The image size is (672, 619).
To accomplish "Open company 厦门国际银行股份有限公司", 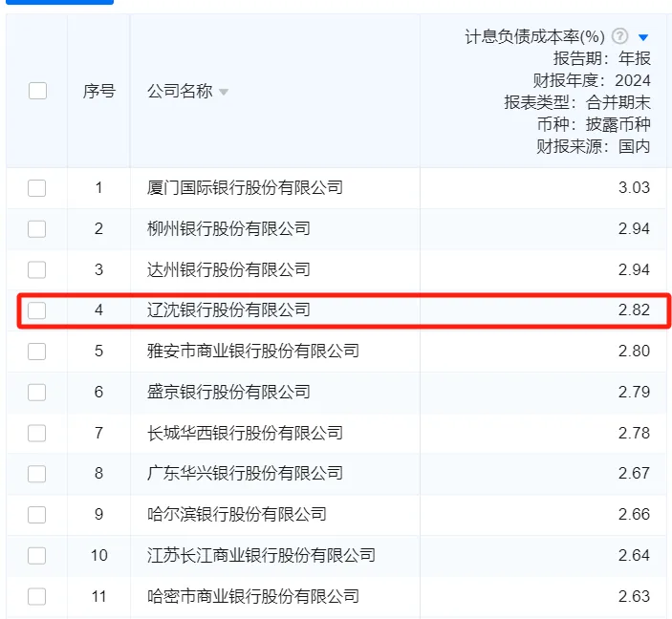I will [245, 187].
